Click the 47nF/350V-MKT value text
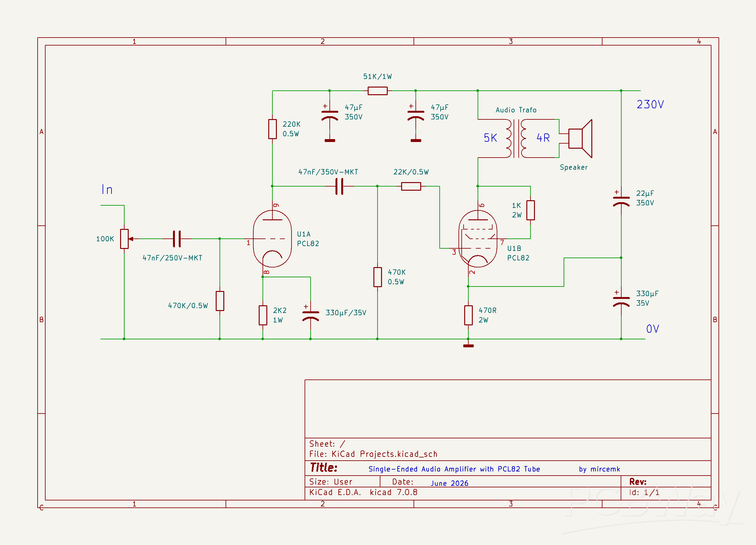 (x=328, y=172)
